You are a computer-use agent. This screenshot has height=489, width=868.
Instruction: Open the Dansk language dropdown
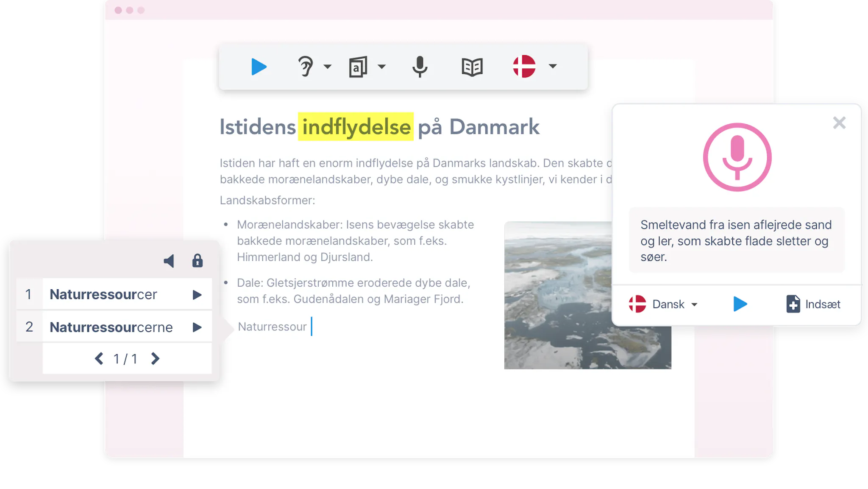(x=675, y=304)
